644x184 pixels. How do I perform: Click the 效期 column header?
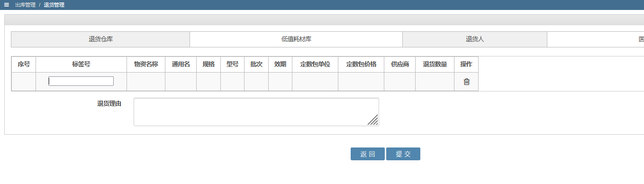click(281, 64)
